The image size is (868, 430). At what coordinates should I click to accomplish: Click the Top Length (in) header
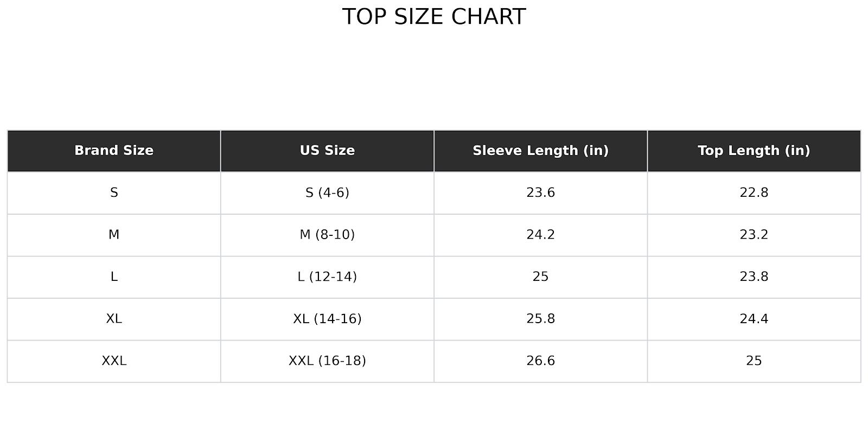pyautogui.click(x=754, y=151)
